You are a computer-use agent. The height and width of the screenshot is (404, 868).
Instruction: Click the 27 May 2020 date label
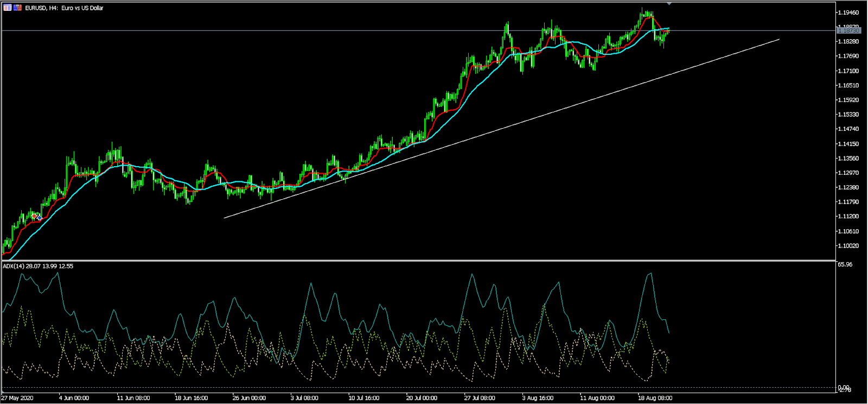(x=18, y=398)
